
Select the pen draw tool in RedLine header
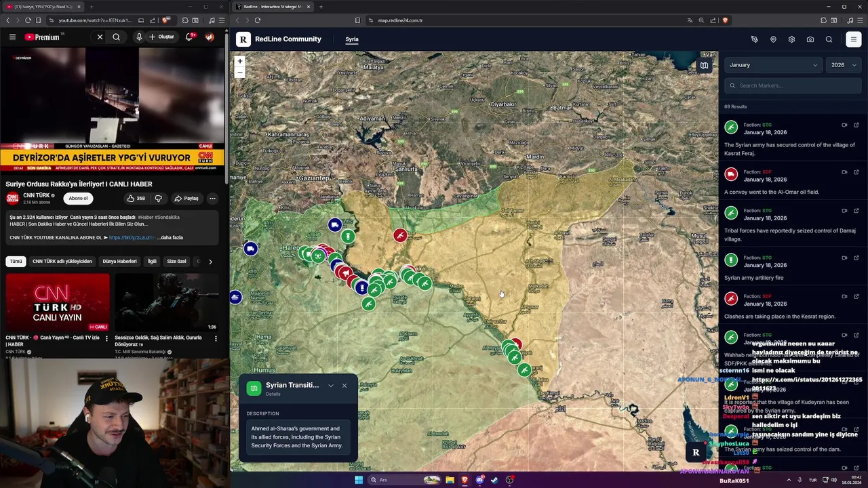coord(754,39)
